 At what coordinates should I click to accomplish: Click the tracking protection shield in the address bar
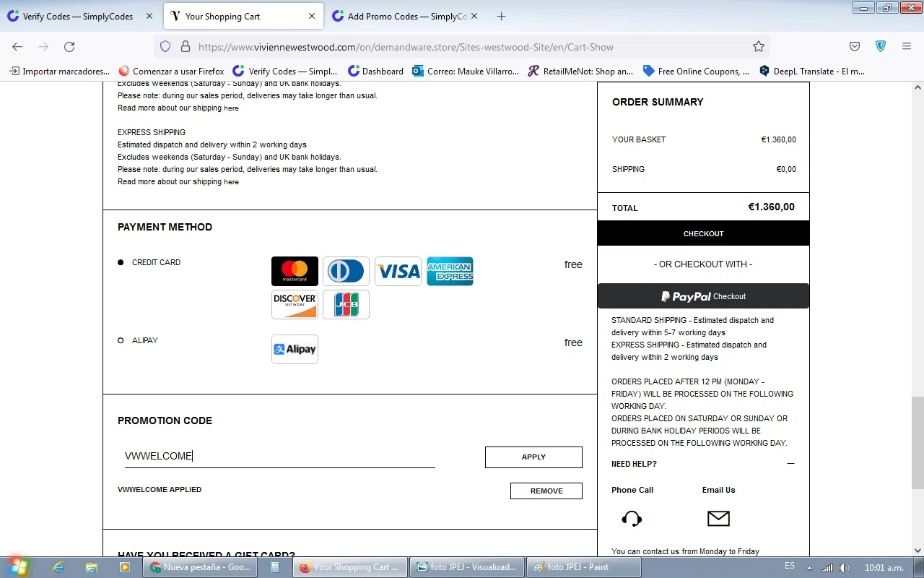(165, 46)
